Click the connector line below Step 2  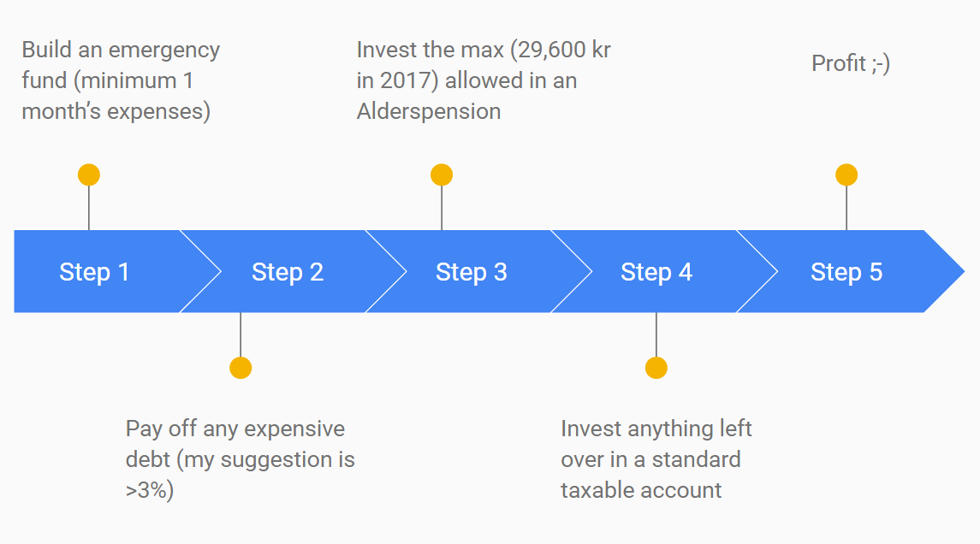point(241,334)
